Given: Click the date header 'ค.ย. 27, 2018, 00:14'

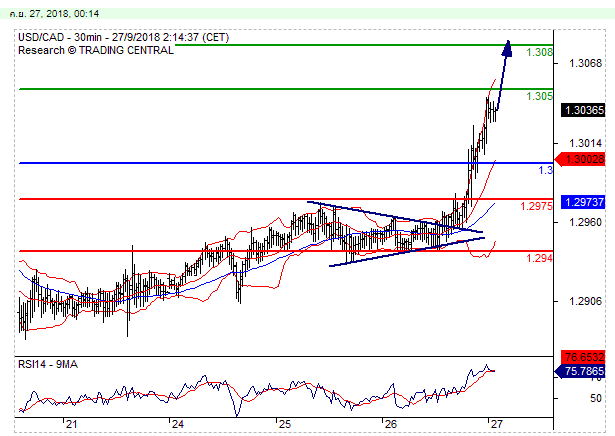Looking at the screenshot, I should pyautogui.click(x=55, y=14).
